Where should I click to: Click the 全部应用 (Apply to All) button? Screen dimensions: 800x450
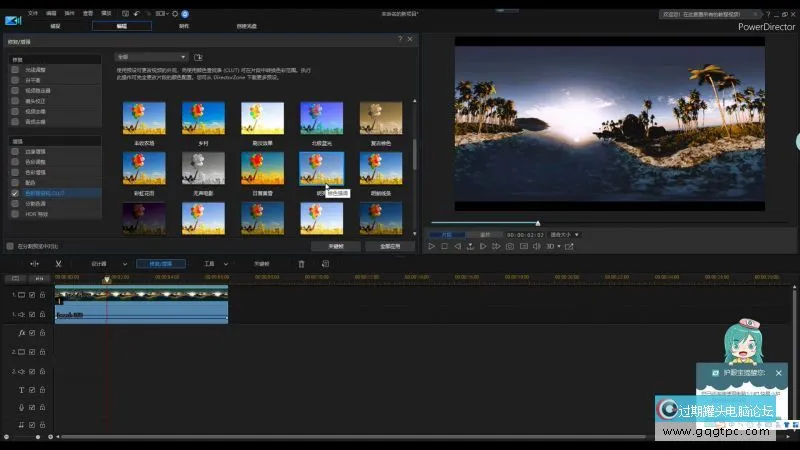[x=390, y=245]
